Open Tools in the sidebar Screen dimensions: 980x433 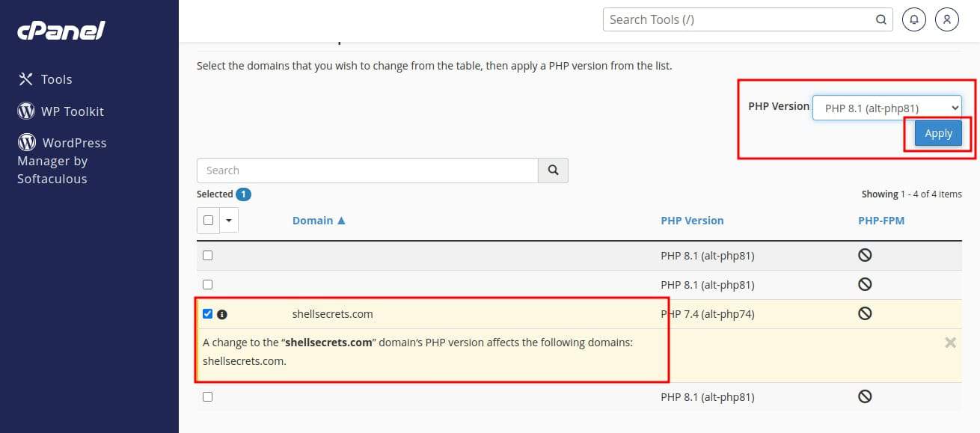tap(56, 79)
